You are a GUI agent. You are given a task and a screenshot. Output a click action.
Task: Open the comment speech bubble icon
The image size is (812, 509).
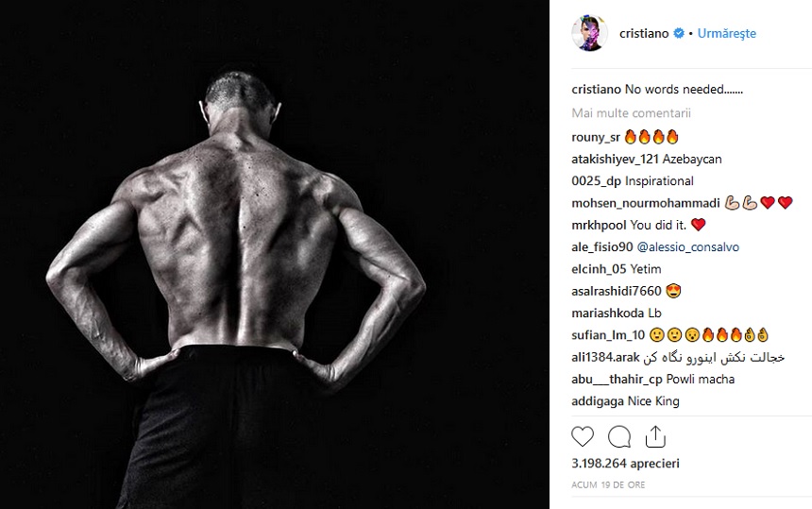point(618,436)
